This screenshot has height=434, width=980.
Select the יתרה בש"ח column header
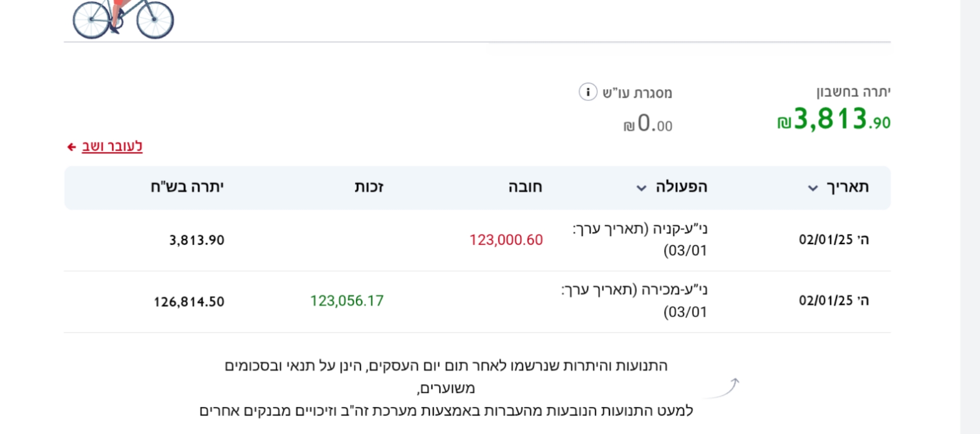[187, 187]
